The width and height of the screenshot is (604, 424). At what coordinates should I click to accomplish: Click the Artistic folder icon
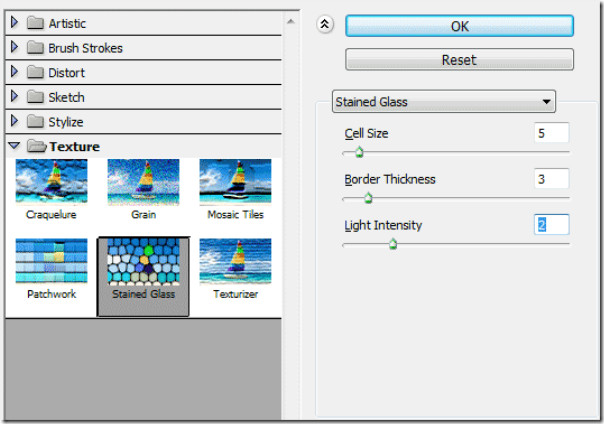tap(35, 23)
